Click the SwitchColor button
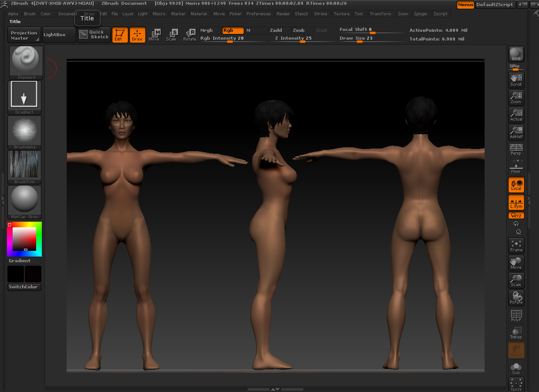539x392 pixels. click(24, 287)
